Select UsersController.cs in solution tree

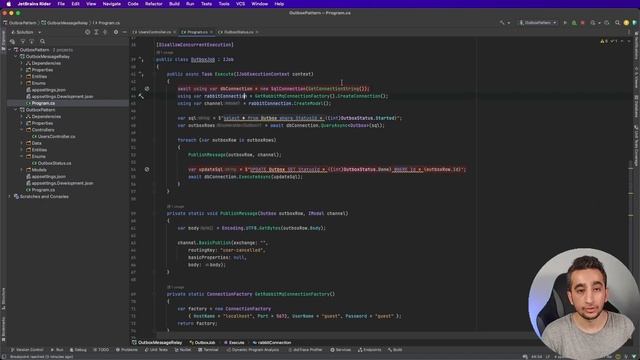56,136
